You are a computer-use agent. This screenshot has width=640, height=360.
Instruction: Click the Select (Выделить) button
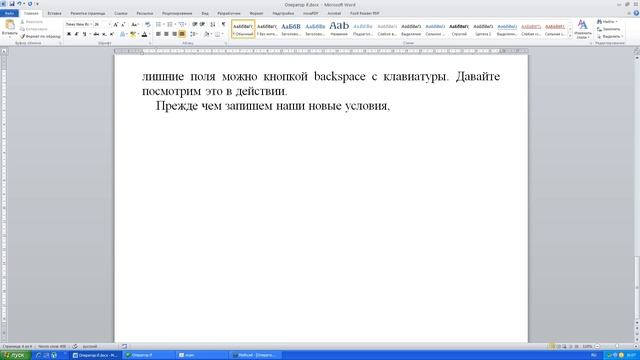pos(610,36)
